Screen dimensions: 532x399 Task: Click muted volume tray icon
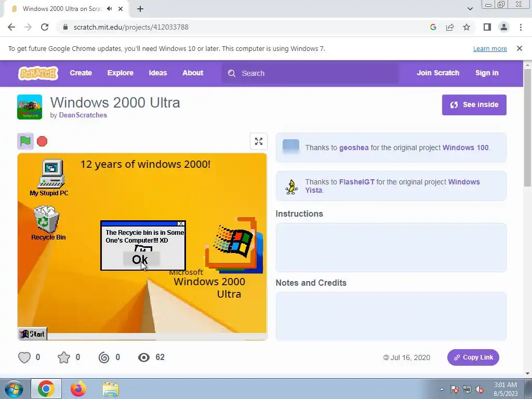[x=480, y=390]
